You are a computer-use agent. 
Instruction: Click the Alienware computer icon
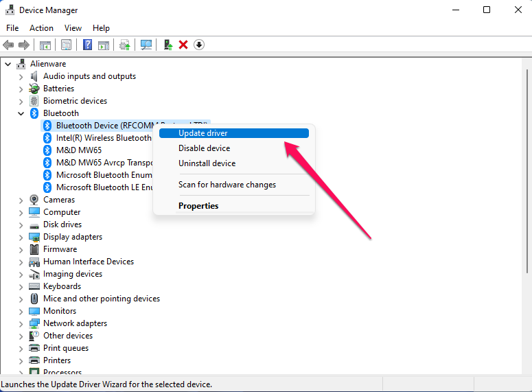(x=21, y=64)
